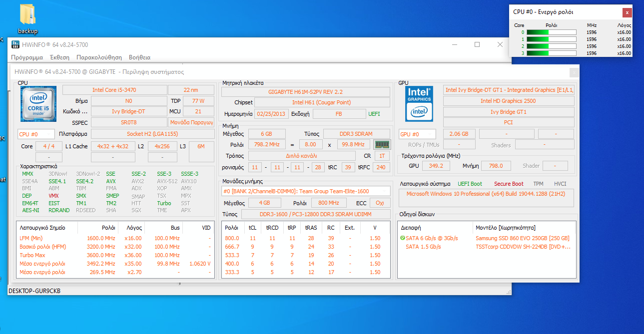644x334 pixels.
Task: Click the Intel HD Graphics 2500 field
Action: (x=509, y=101)
